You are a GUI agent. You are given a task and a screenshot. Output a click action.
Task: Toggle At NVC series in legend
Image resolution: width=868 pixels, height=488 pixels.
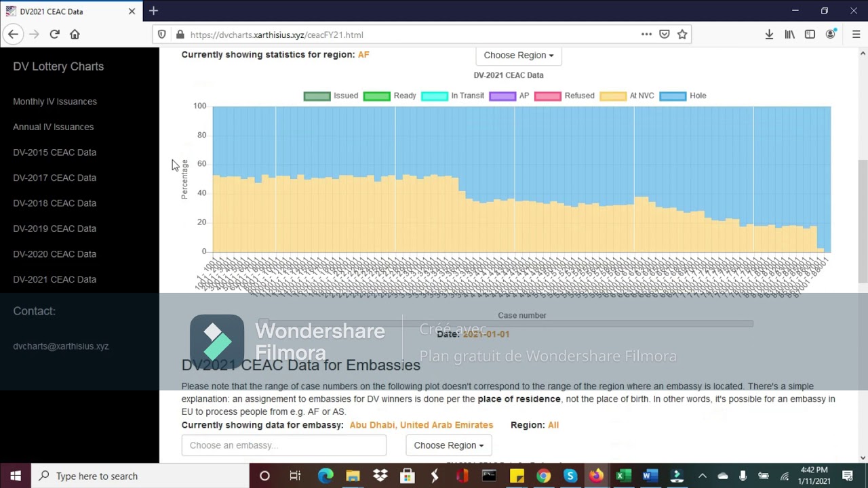627,96
